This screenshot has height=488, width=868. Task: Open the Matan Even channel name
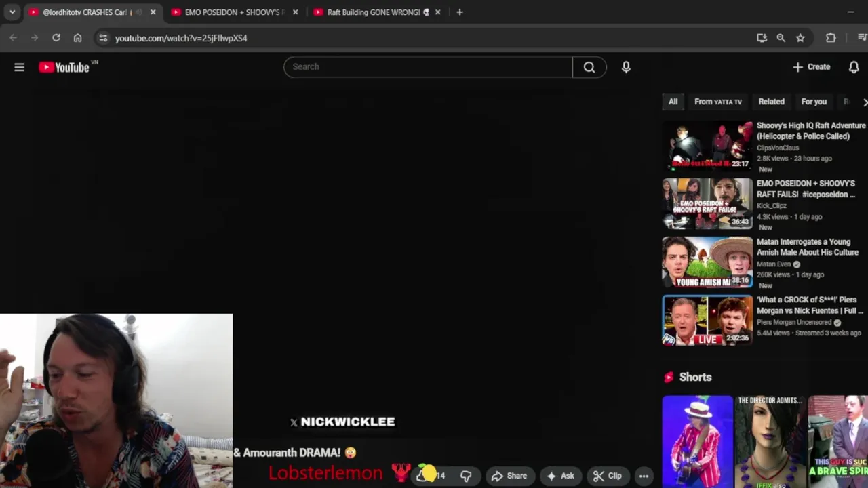[x=774, y=264]
